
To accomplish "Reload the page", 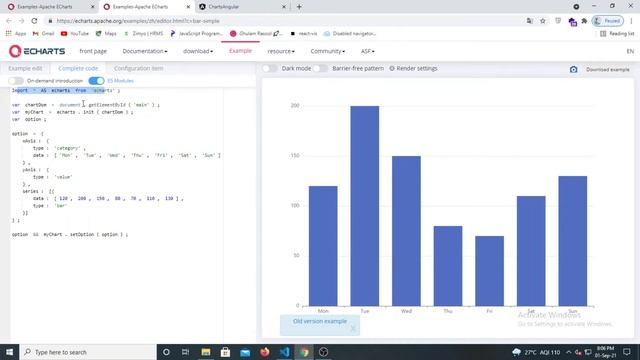I will click(x=34, y=21).
